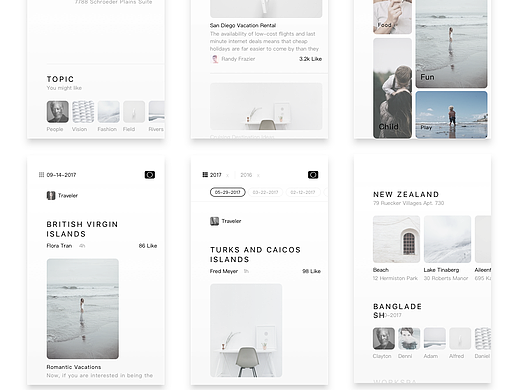
Task: Click the chat icon in British Virgin Islands card
Action: coord(150,175)
